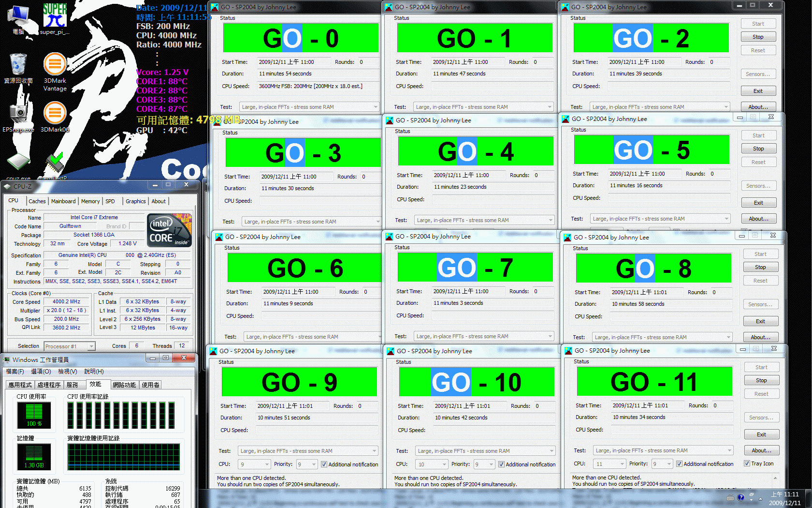The image size is (812, 508).
Task: Click the CPU Speed field in GO - 0 window
Action: [318, 87]
